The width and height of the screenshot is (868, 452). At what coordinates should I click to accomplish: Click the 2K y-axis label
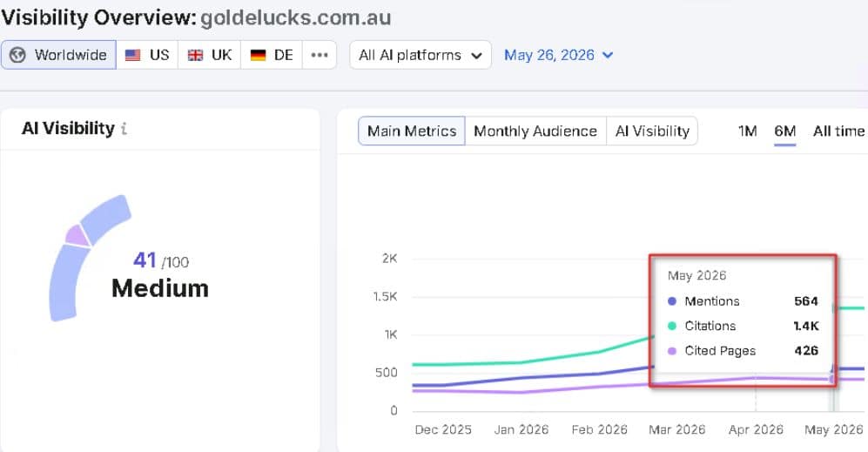coord(390,258)
